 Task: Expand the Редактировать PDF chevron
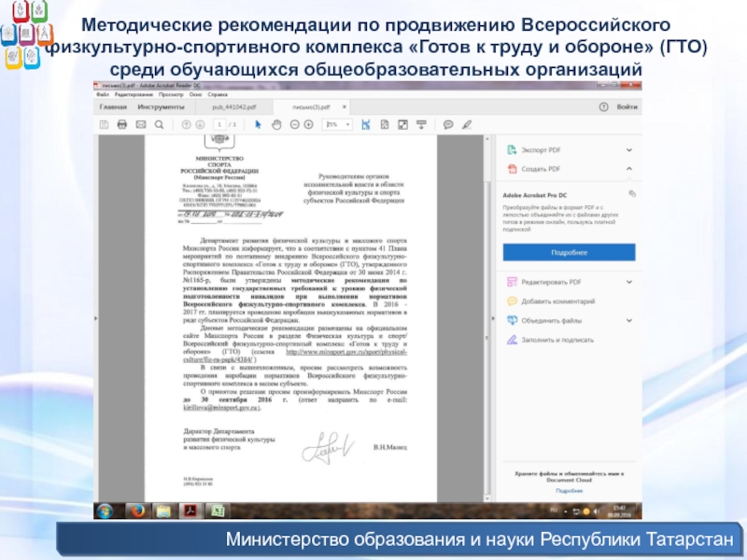tap(629, 282)
